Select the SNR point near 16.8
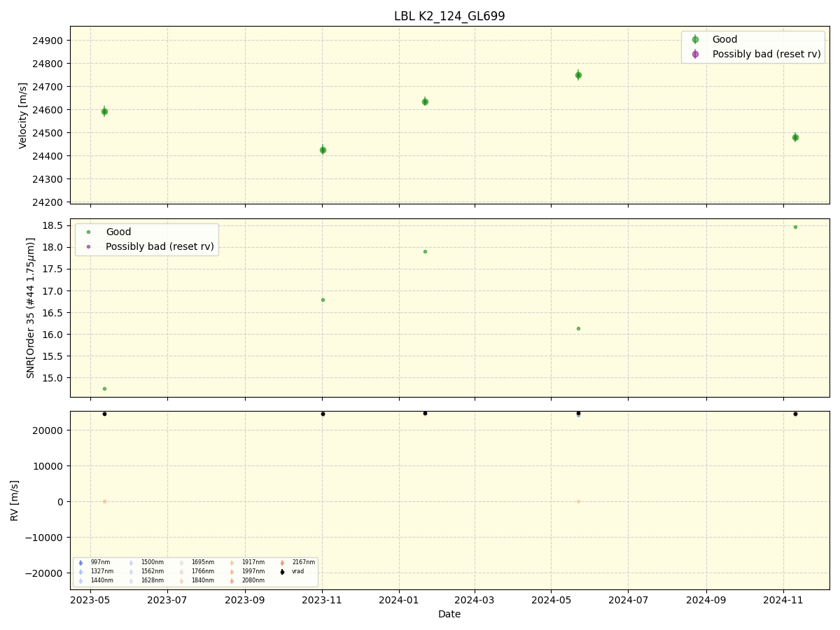This screenshot has width=840, height=630. tap(323, 300)
